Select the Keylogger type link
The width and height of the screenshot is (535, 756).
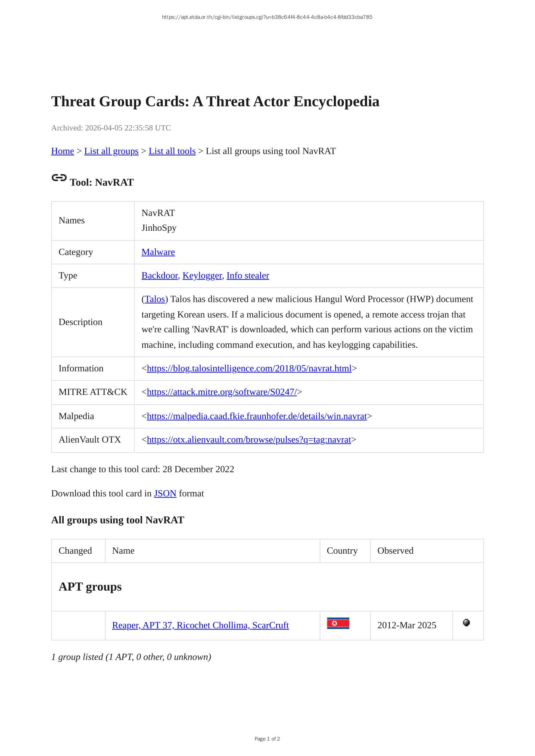(x=202, y=276)
